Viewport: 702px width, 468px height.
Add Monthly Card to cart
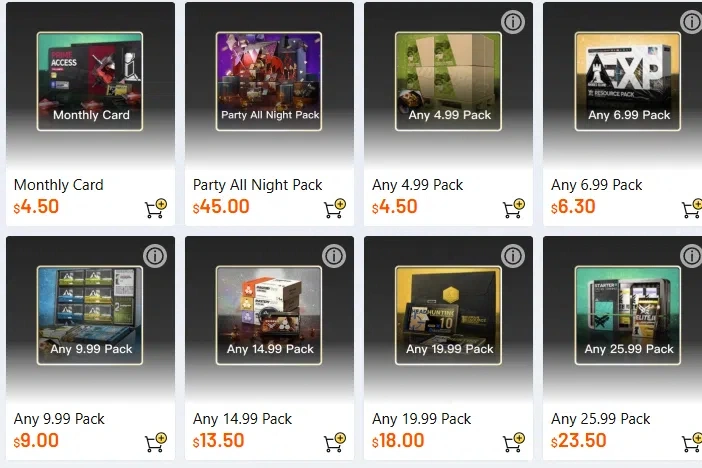pos(156,209)
